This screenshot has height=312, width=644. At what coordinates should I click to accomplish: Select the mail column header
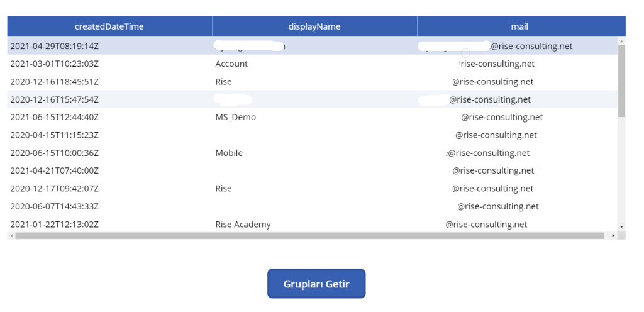[519, 26]
